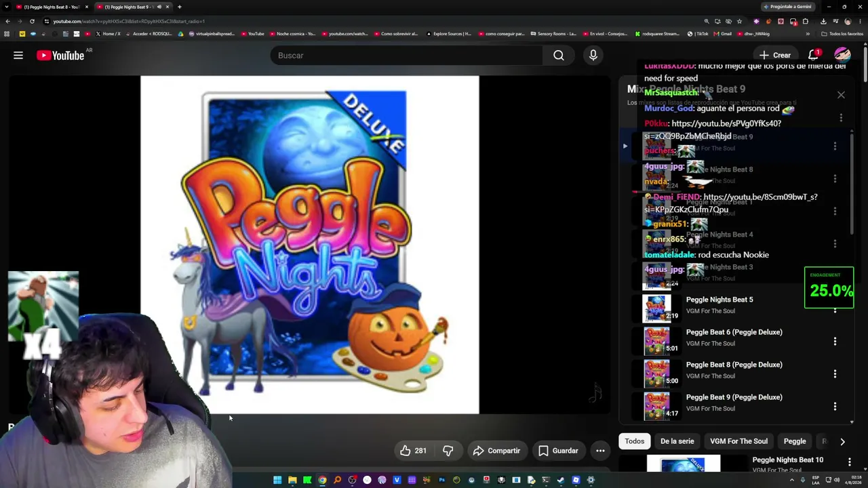The image size is (868, 488).
Task: Open the Chrome three-dot menu
Action: point(861,21)
